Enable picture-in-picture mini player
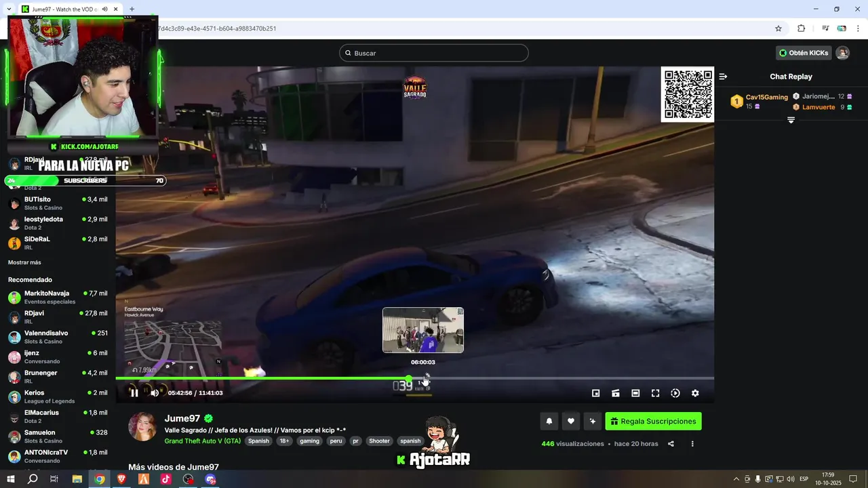Screen dimensions: 868x488 coord(596,393)
